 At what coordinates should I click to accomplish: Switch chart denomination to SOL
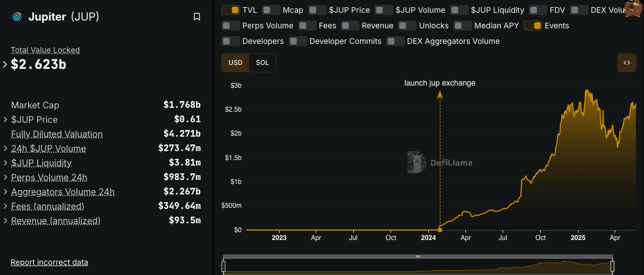click(x=262, y=63)
